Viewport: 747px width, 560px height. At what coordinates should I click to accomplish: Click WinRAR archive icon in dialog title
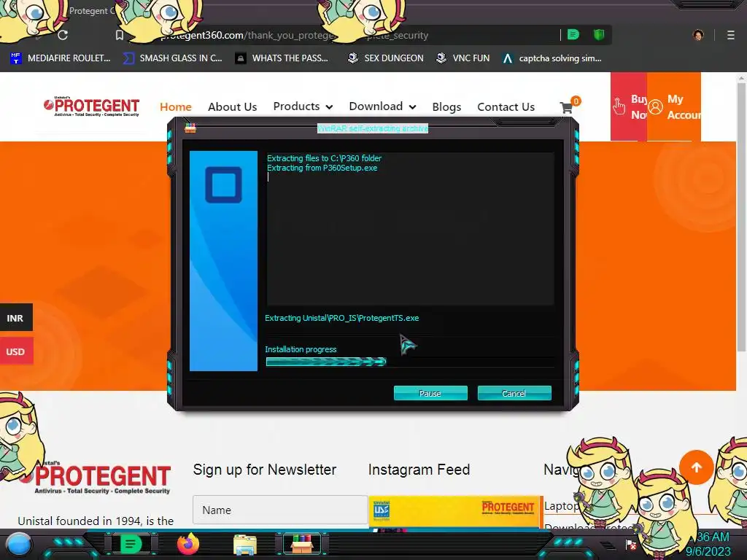click(190, 128)
